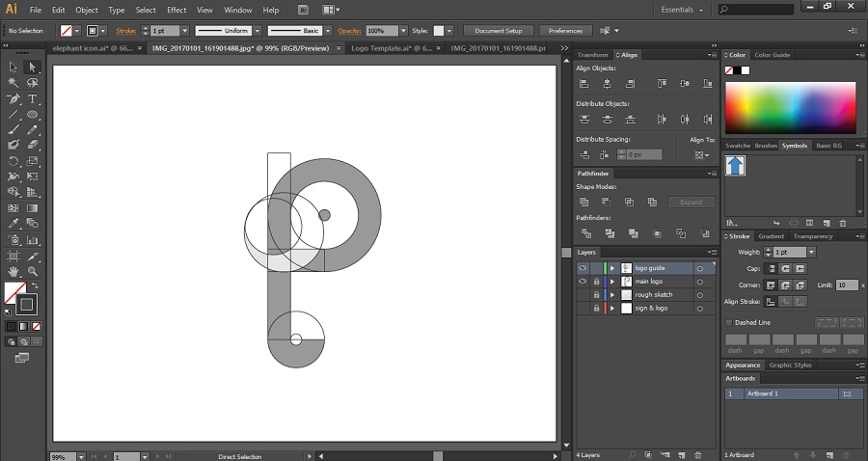Select the Artboard tool
Viewport: 868px width, 461px height.
click(x=14, y=256)
